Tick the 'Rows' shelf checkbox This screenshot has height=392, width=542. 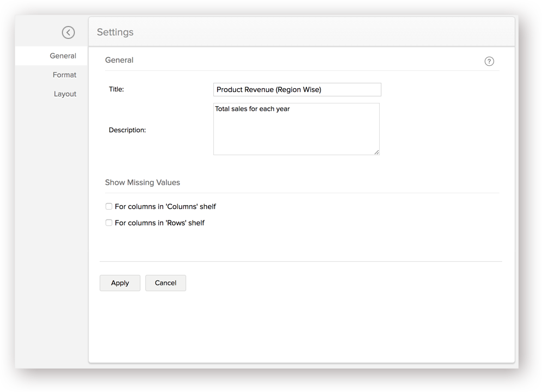click(x=109, y=223)
